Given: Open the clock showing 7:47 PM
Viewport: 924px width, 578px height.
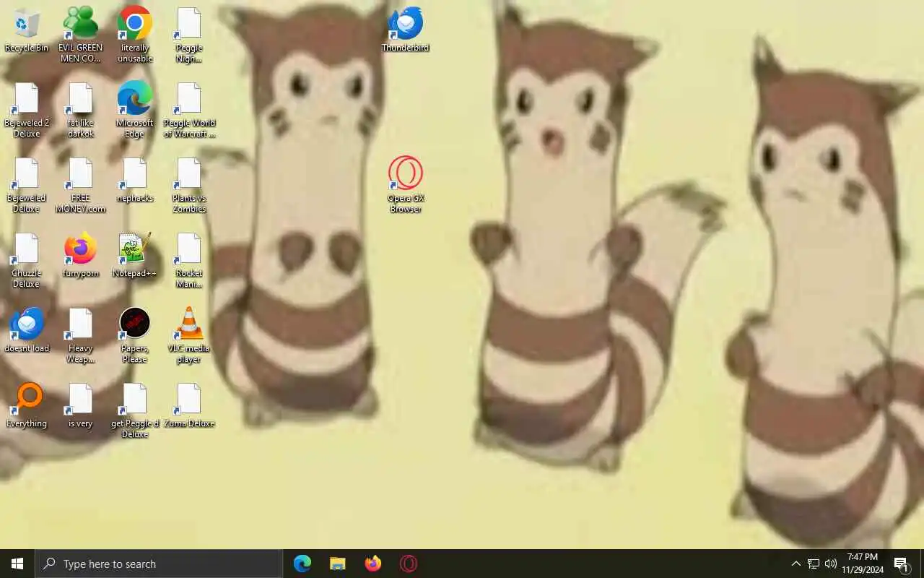Looking at the screenshot, I should (863, 564).
